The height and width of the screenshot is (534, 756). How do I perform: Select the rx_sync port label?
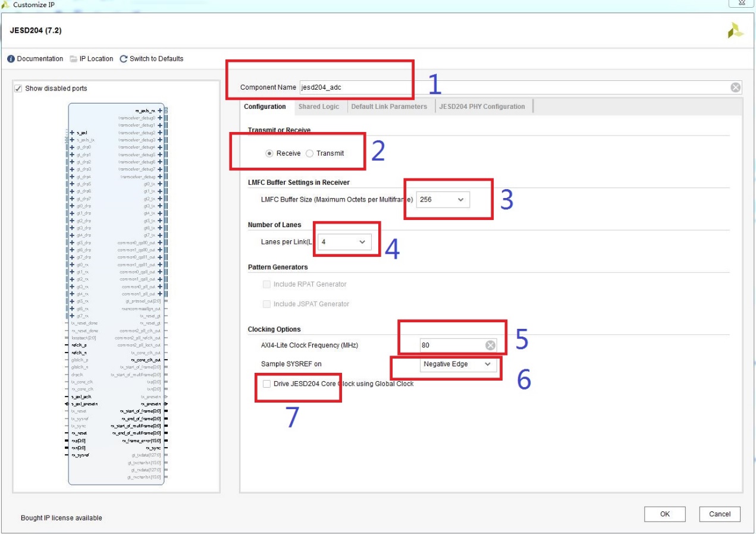pyautogui.click(x=153, y=448)
